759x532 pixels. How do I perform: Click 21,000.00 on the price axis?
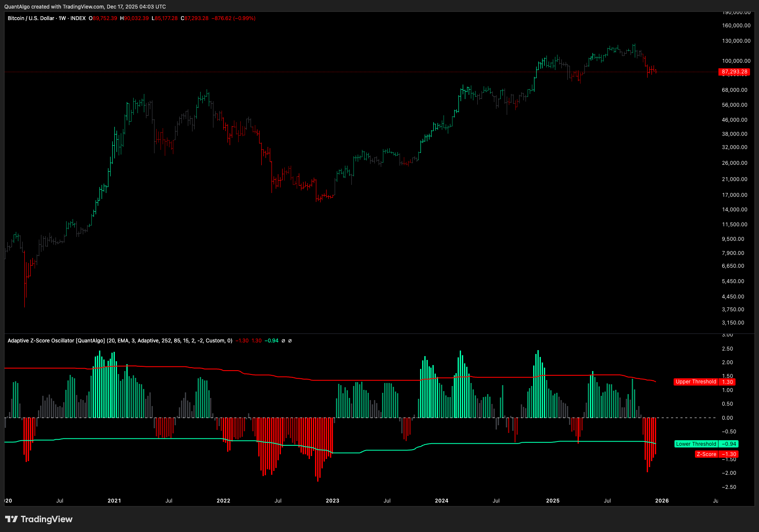(735, 179)
